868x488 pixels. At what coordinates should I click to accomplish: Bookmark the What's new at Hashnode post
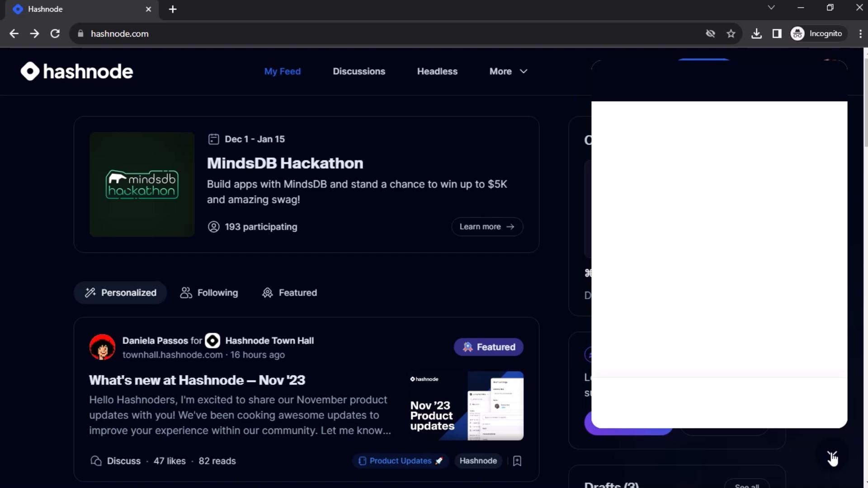point(517,461)
